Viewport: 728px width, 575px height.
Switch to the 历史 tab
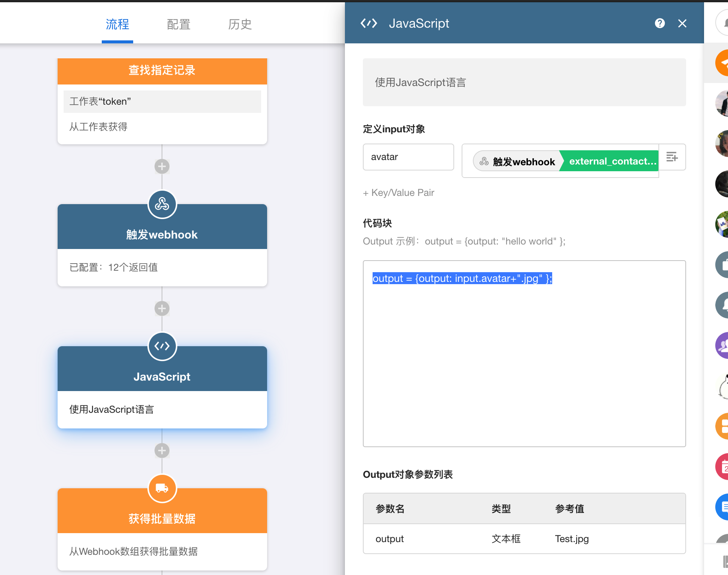coord(240,25)
